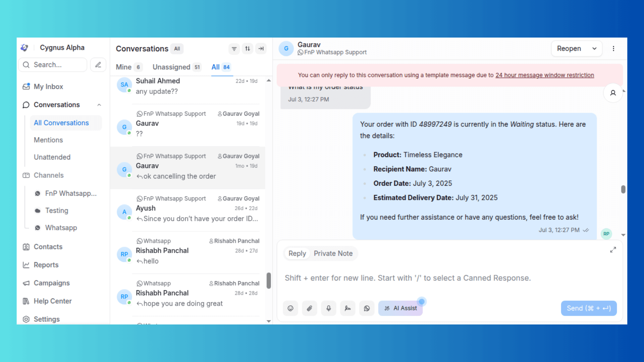The width and height of the screenshot is (644, 362).
Task: Click the record audio microphone icon
Action: pos(329,308)
